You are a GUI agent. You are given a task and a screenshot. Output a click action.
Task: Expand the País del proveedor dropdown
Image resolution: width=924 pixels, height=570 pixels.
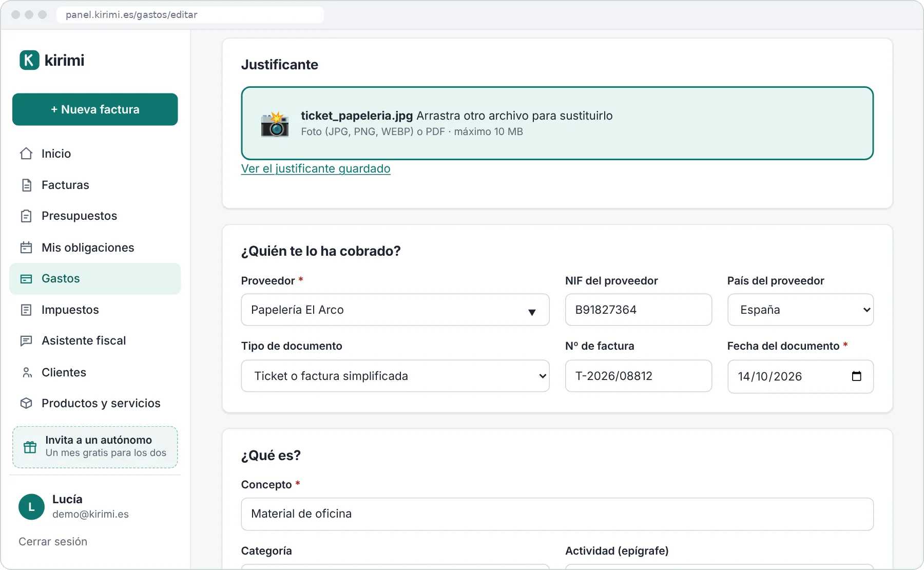coord(800,310)
